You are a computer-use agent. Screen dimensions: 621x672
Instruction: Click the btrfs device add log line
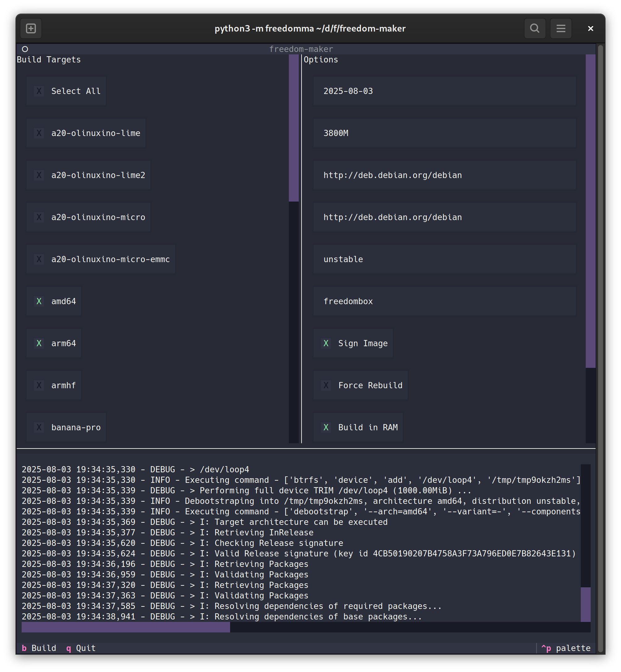point(301,480)
